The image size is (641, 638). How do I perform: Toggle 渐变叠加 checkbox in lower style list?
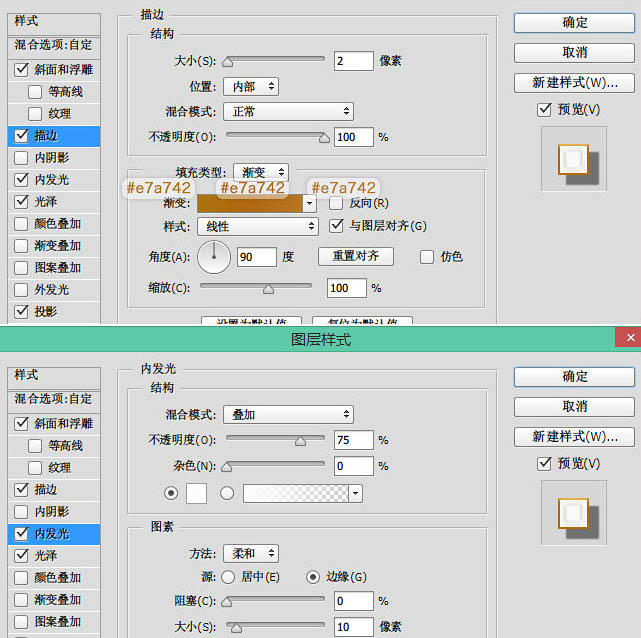[x=21, y=600]
